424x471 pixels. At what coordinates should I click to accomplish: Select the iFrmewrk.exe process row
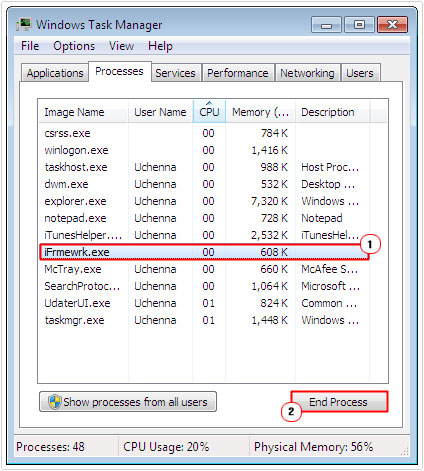coord(204,252)
